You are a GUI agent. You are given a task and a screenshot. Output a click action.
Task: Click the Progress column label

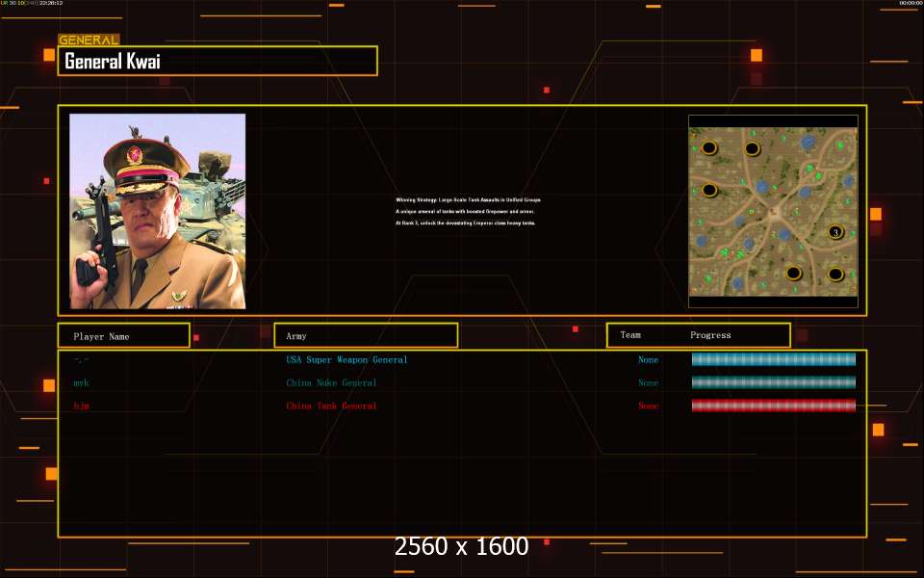pos(710,335)
